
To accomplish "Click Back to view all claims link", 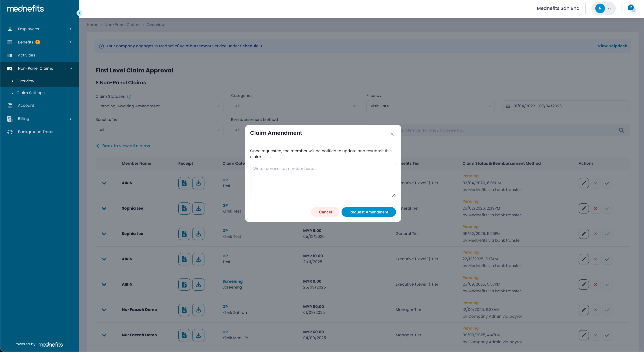I will 126,146.
